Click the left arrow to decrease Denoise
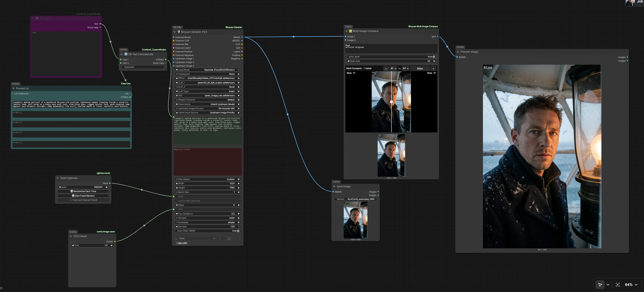 [x=176, y=226]
